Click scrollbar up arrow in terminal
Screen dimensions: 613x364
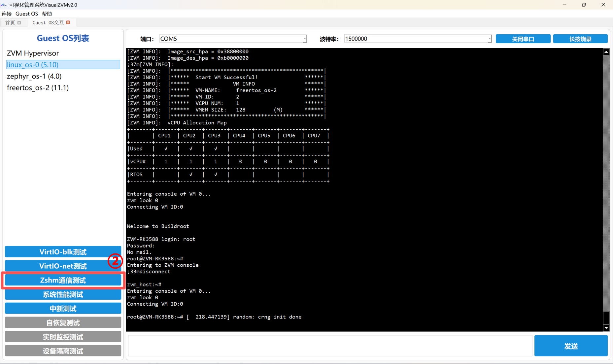[x=606, y=52]
